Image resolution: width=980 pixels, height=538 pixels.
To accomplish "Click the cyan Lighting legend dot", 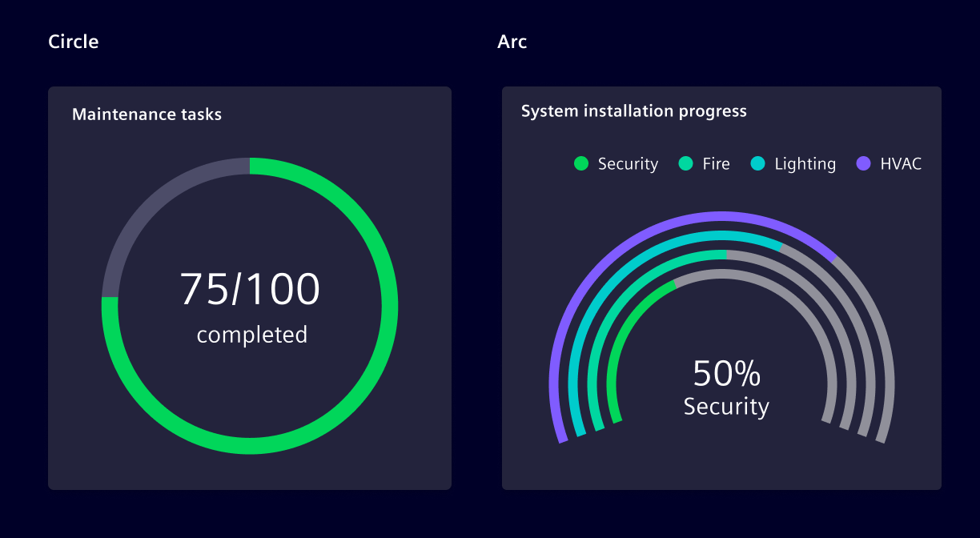I will pos(757,164).
